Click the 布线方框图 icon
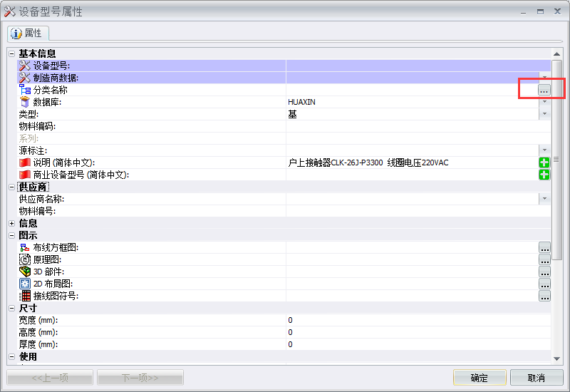 [25, 247]
